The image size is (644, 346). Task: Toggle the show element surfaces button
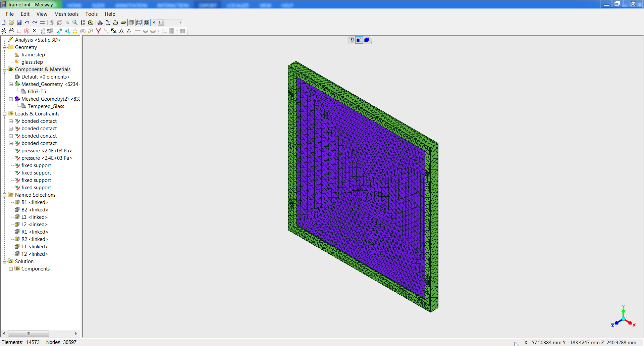[123, 22]
